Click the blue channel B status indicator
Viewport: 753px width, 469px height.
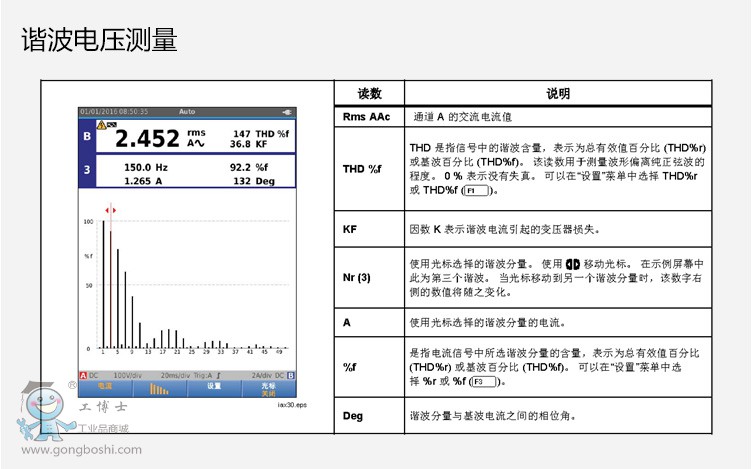point(291,373)
